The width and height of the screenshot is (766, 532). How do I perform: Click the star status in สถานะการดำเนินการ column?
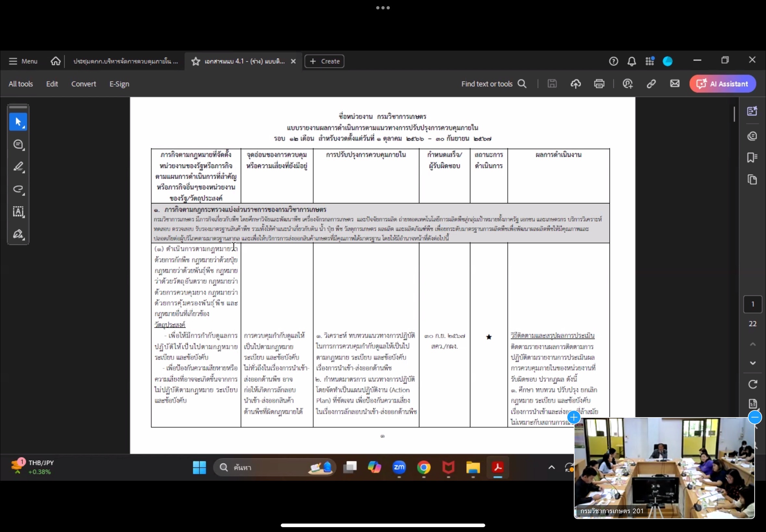click(488, 337)
